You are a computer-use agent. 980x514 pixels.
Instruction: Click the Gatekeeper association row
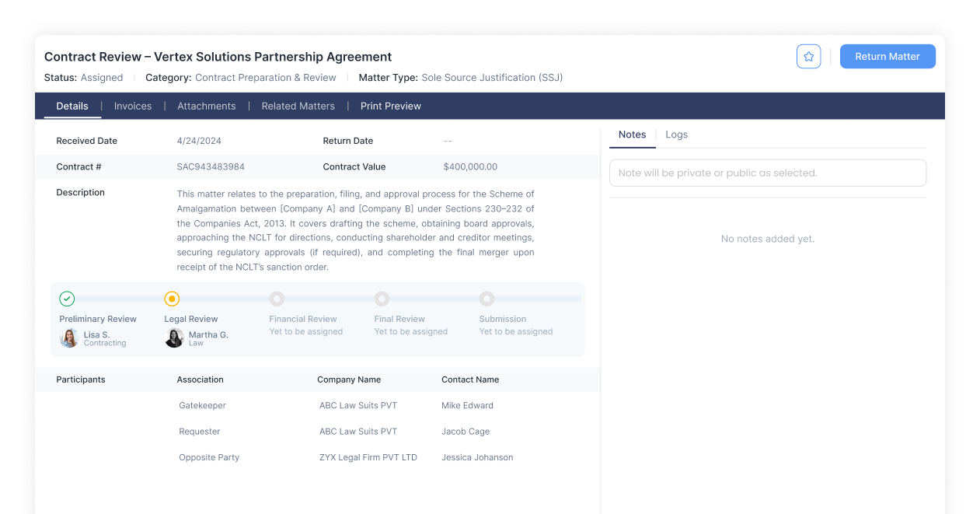click(x=202, y=405)
